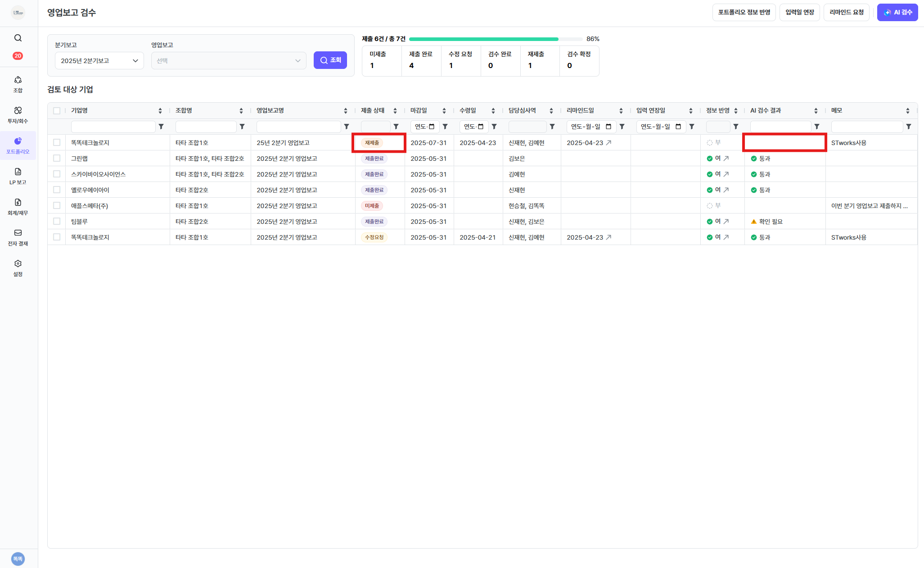Click the 똑똑 user avatar
Image resolution: width=924 pixels, height=568 pixels.
click(x=18, y=559)
